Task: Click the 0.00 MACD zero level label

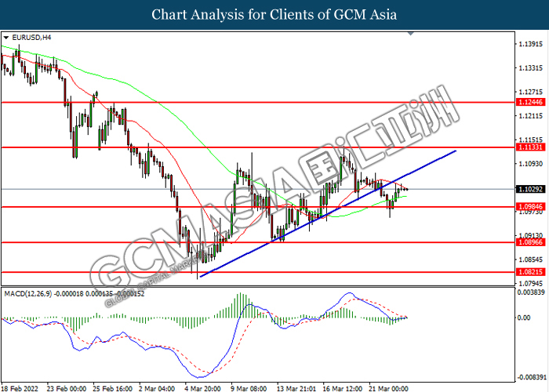Action: click(524, 318)
